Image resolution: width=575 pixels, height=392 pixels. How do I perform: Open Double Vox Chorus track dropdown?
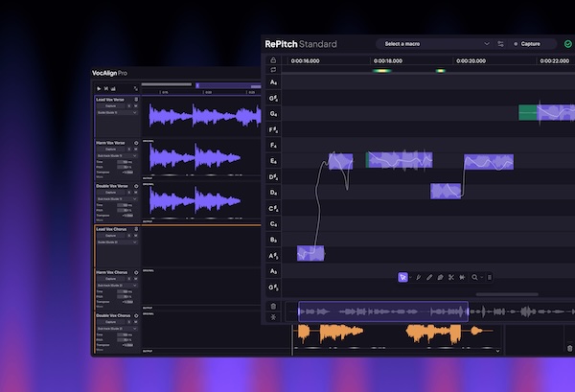tap(117, 329)
